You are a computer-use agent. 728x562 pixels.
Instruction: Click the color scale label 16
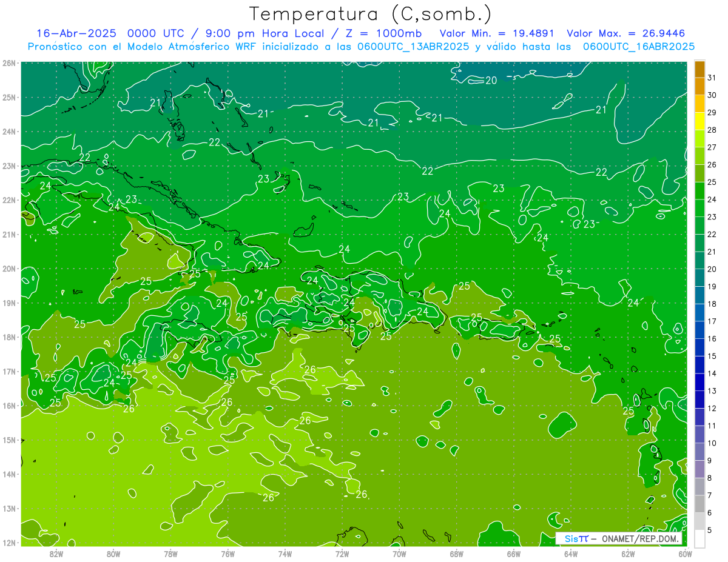click(712, 339)
